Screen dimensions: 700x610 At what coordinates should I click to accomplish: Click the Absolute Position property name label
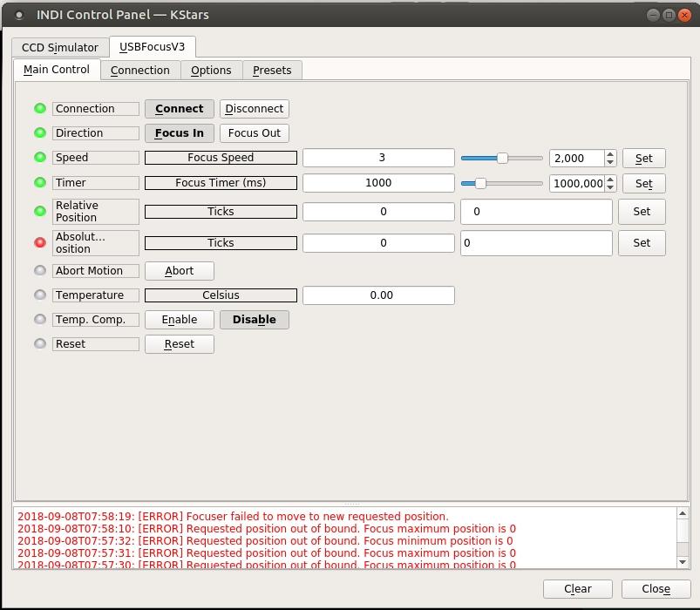[x=96, y=243]
